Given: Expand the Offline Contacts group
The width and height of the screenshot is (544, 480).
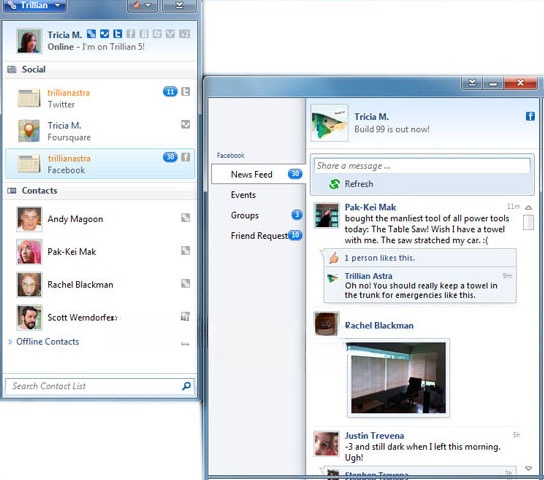Looking at the screenshot, I should pos(48,342).
